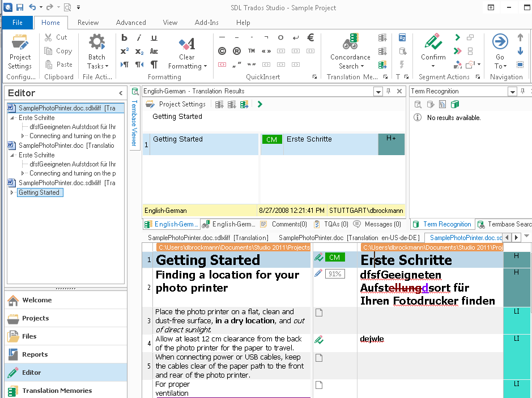Toggle italic formatting
The height and width of the screenshot is (398, 532).
139,37
